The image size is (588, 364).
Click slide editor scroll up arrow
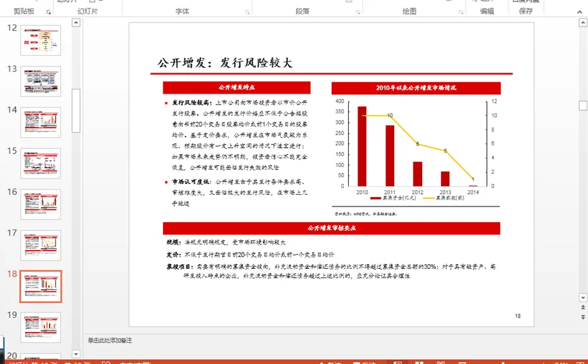(x=583, y=22)
